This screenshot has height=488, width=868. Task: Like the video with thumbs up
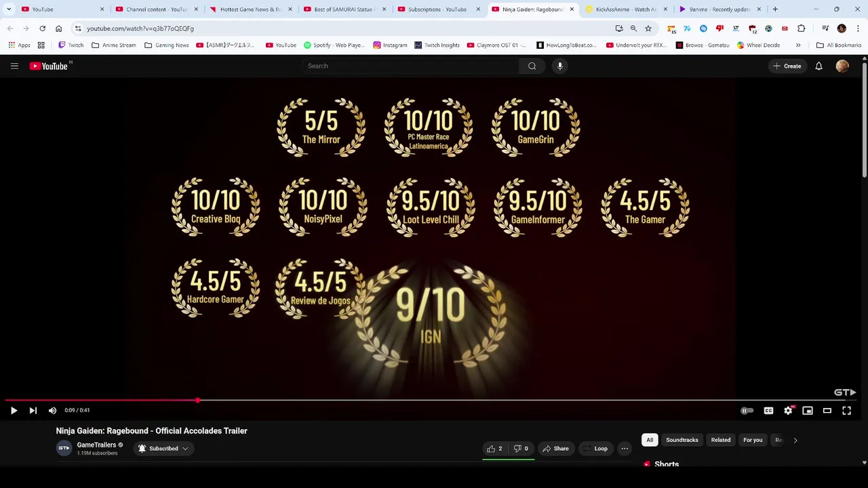click(x=495, y=448)
